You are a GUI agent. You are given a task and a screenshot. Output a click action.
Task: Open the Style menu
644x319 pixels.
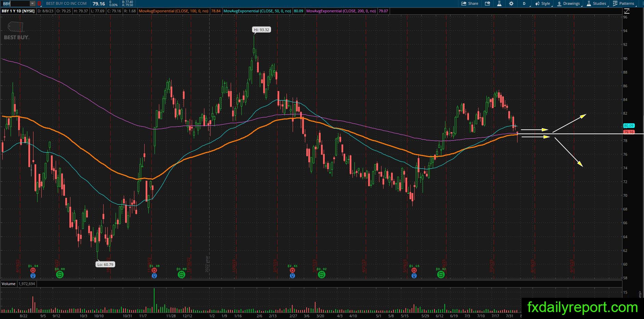coord(543,3)
